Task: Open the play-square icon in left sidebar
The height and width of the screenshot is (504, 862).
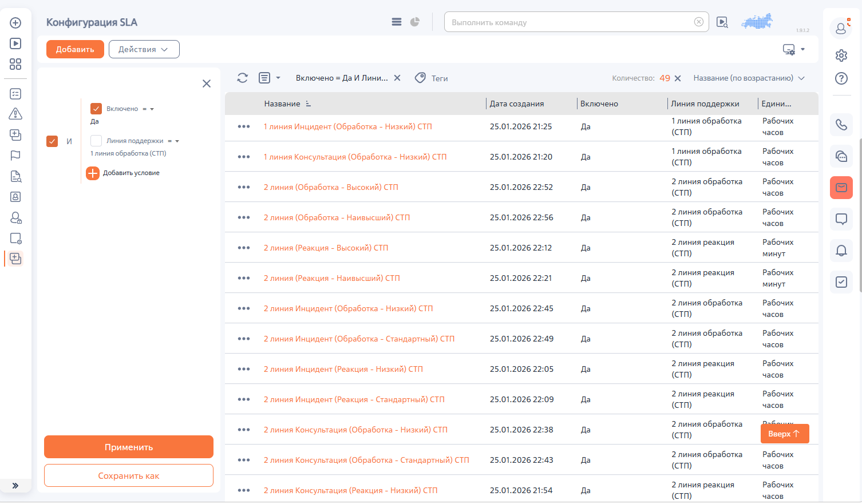Action: (x=15, y=43)
